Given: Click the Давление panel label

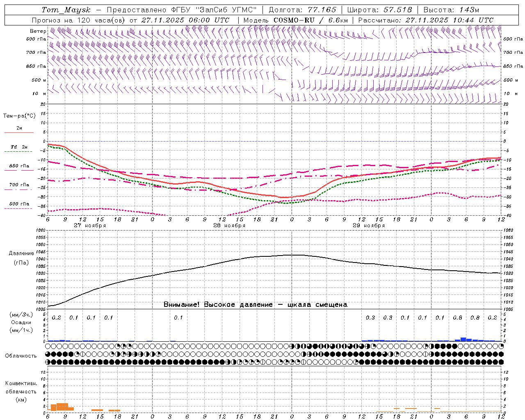Looking at the screenshot, I should pos(21,253).
